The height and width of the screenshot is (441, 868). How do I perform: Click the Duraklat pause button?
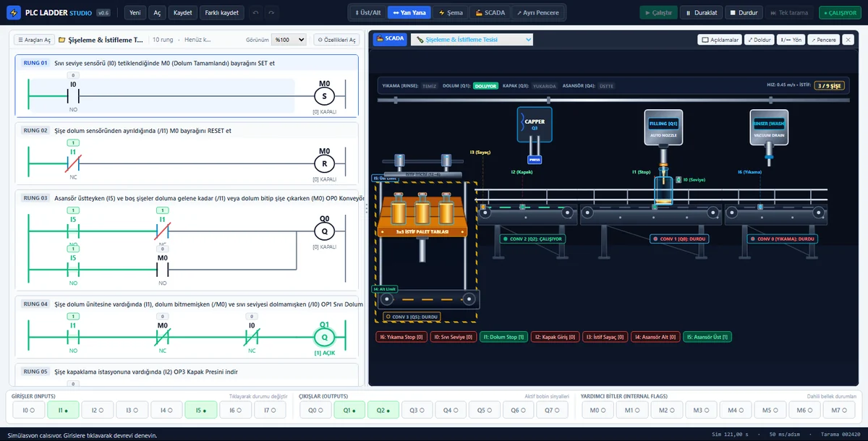(701, 13)
